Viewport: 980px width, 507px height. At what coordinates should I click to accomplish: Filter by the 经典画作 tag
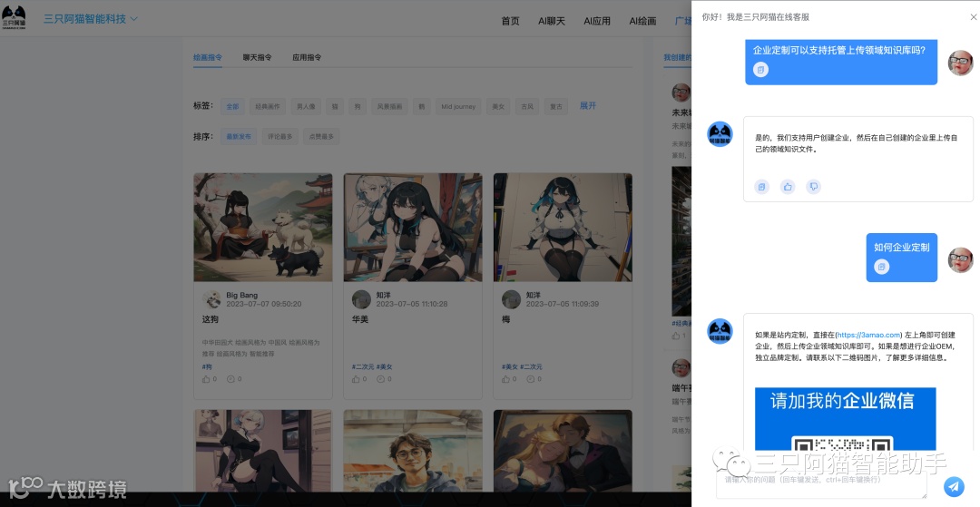[x=268, y=106]
